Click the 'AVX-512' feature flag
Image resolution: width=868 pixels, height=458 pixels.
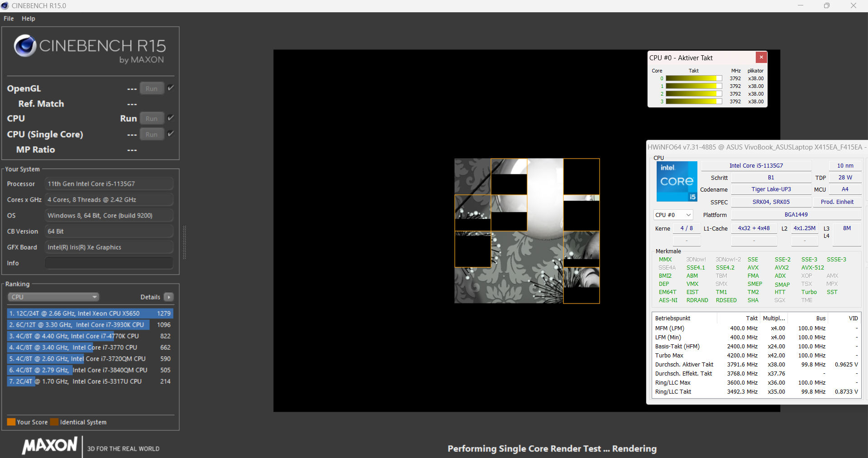(x=813, y=268)
